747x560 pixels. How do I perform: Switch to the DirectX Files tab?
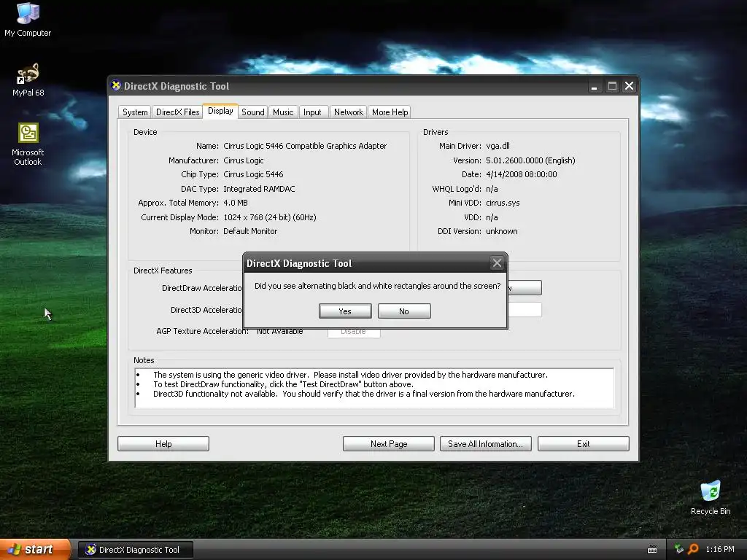click(x=178, y=112)
